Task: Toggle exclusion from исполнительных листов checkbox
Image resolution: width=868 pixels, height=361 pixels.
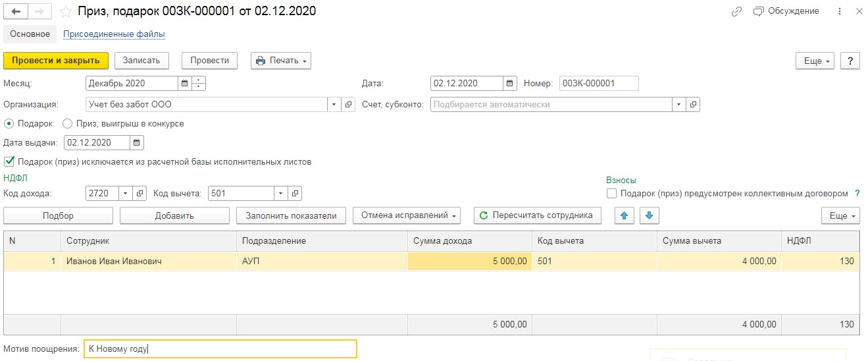Action: 9,161
